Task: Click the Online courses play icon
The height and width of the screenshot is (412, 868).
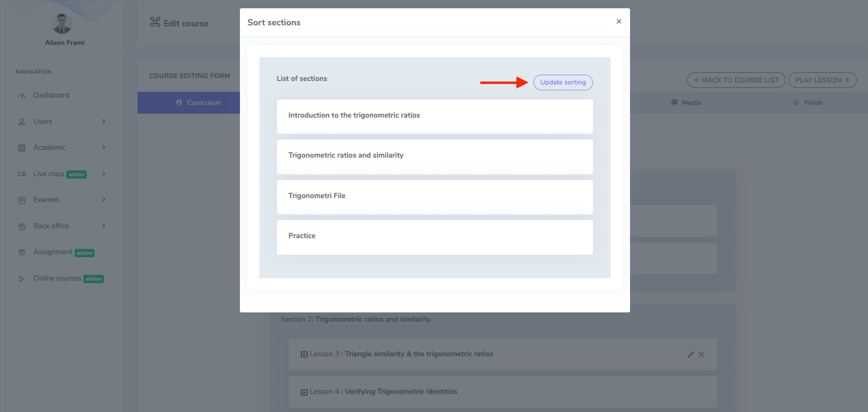Action: [x=22, y=279]
